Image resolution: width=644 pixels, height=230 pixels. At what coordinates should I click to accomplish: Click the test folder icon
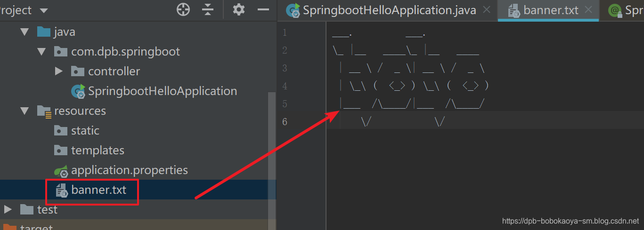[x=27, y=209]
